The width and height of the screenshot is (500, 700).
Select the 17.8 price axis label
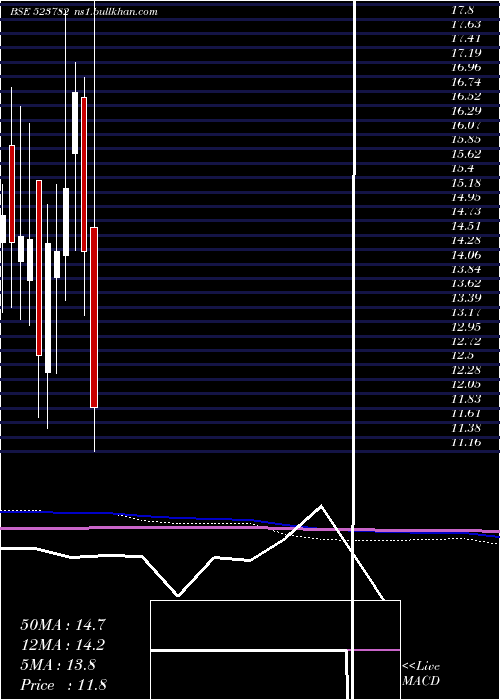click(x=463, y=10)
